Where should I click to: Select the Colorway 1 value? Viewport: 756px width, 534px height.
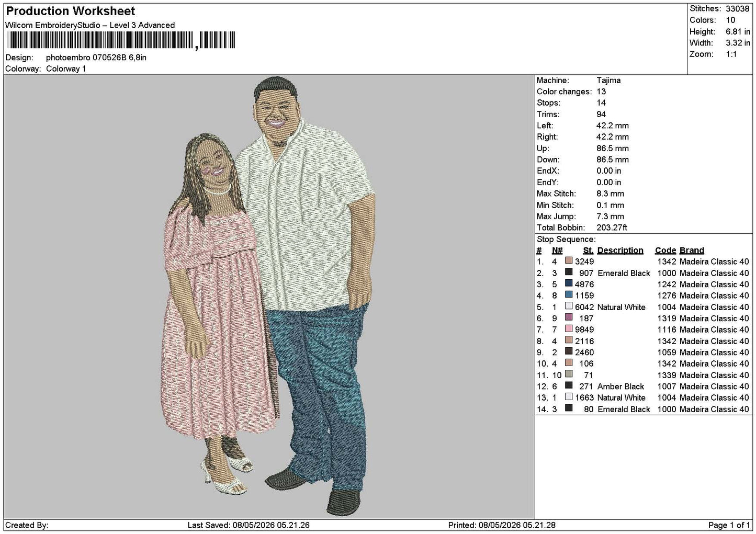pyautogui.click(x=66, y=69)
